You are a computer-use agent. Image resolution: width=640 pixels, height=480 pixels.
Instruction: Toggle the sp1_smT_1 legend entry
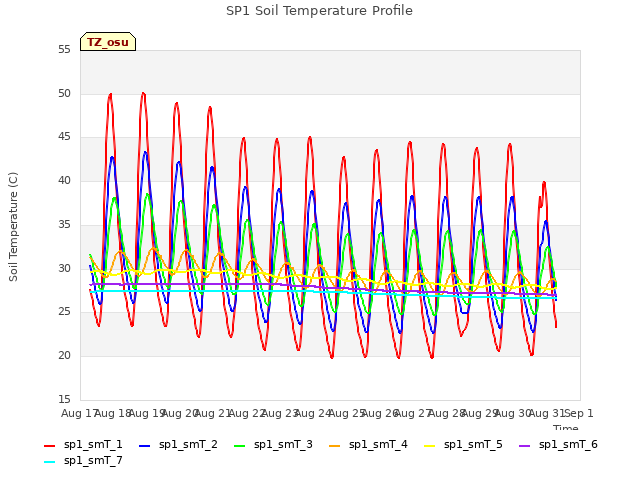[83, 444]
